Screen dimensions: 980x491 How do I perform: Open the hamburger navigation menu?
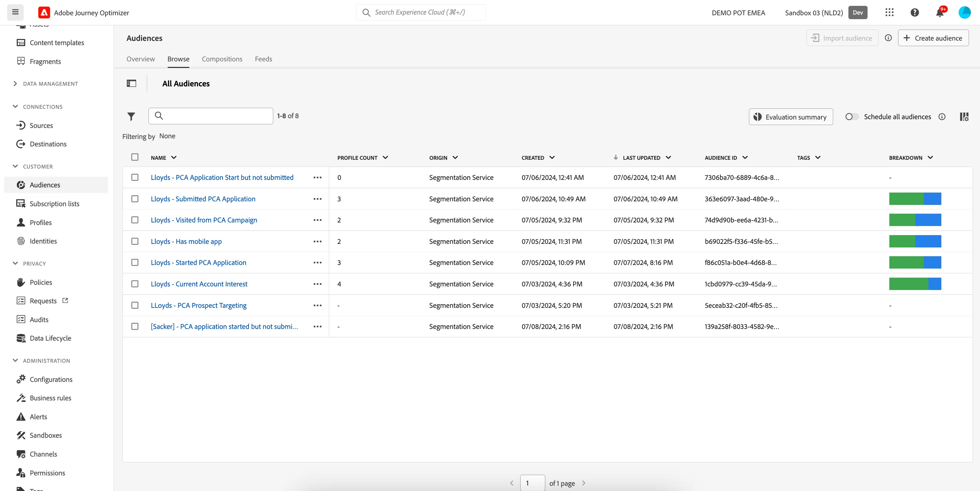pyautogui.click(x=15, y=12)
